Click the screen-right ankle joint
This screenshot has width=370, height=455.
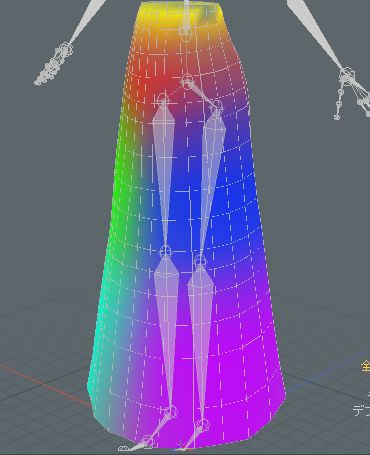202,425
